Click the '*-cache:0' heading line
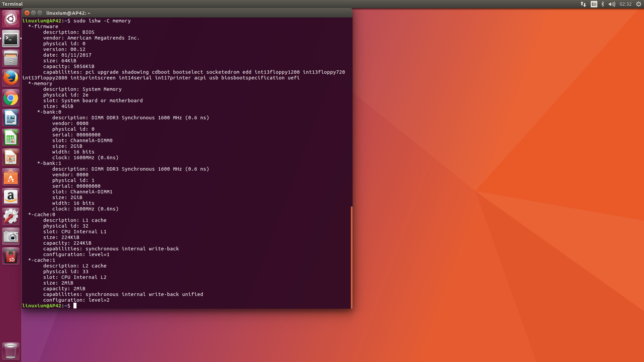Viewport: 644px width, 362px height. pyautogui.click(x=42, y=215)
